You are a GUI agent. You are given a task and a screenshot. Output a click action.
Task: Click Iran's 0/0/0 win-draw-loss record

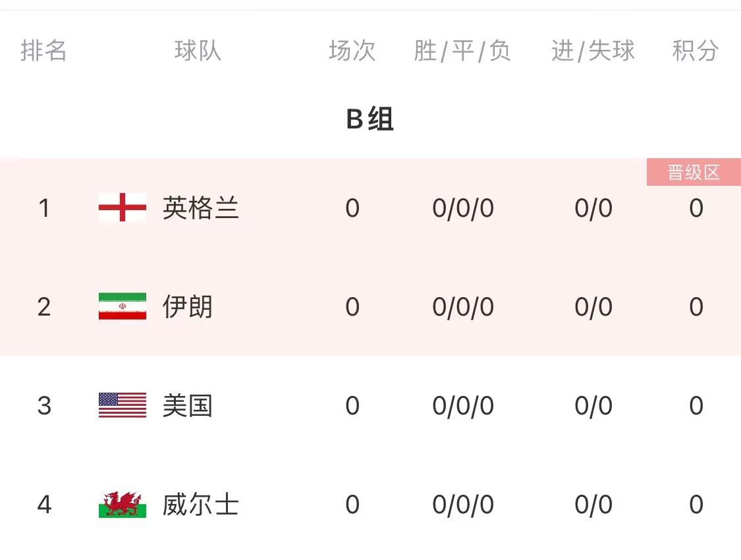(463, 307)
